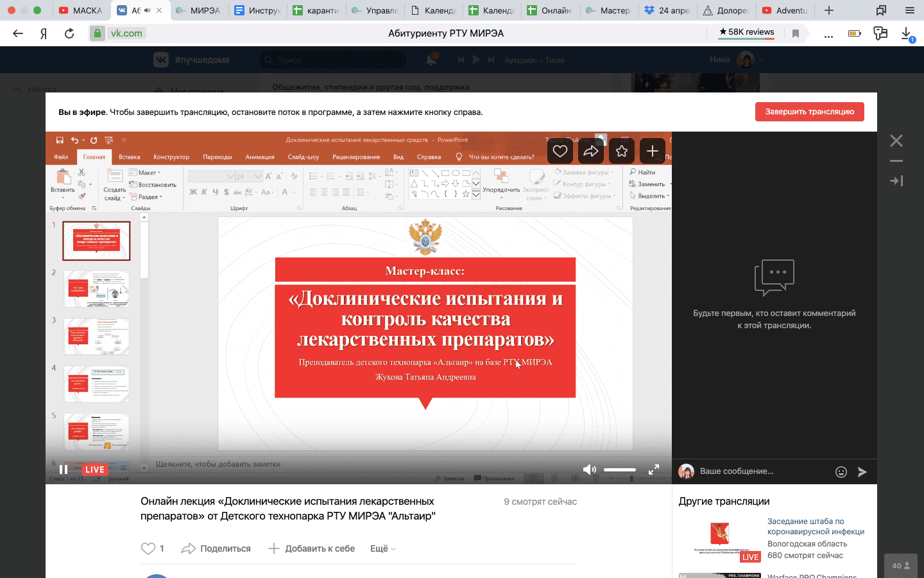Click the vk.com address chip

[126, 33]
